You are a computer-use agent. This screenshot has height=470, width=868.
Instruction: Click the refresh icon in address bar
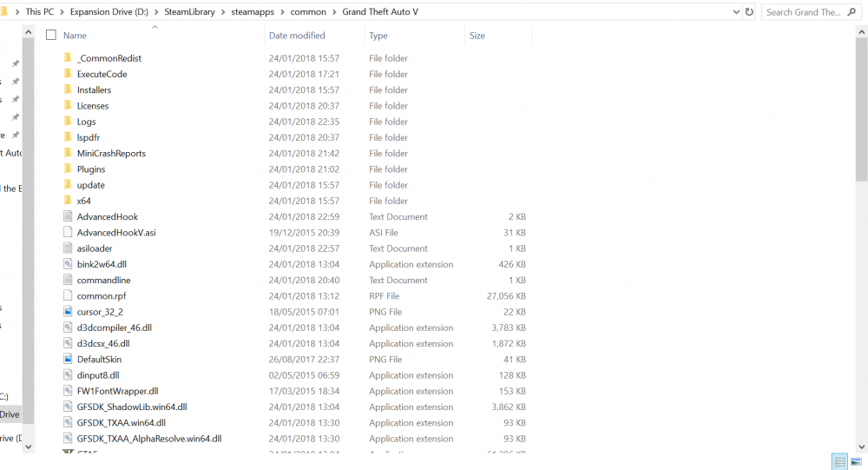[749, 11]
